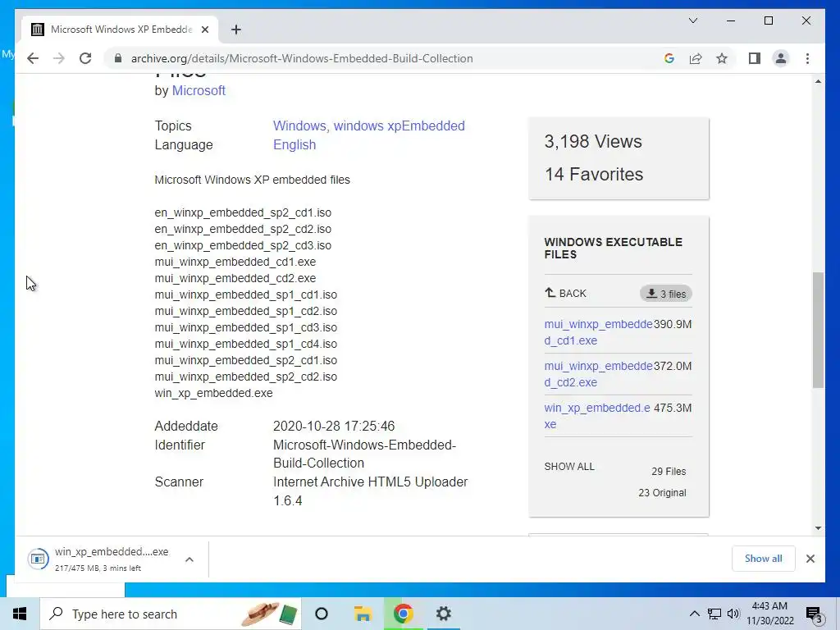The height and width of the screenshot is (630, 840).
Task: Click SHOW ALL files link
Action: tap(569, 467)
